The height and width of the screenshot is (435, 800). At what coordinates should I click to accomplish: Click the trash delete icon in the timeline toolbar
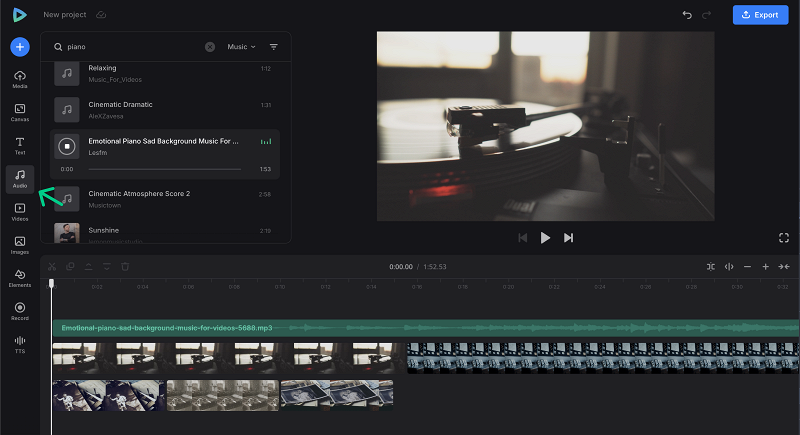(125, 267)
